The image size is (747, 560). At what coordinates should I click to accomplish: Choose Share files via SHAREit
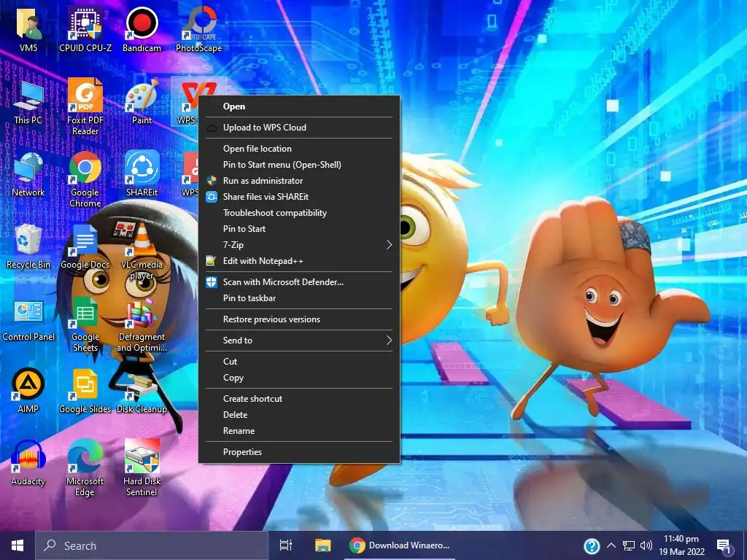(298, 197)
